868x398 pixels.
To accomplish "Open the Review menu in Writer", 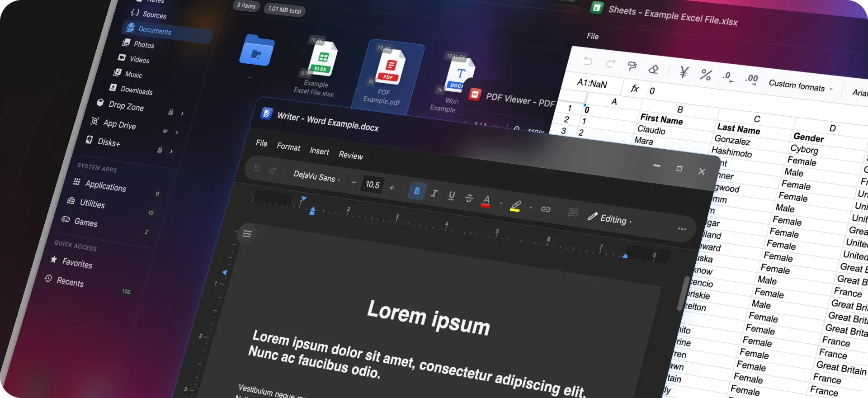I will click(x=351, y=155).
